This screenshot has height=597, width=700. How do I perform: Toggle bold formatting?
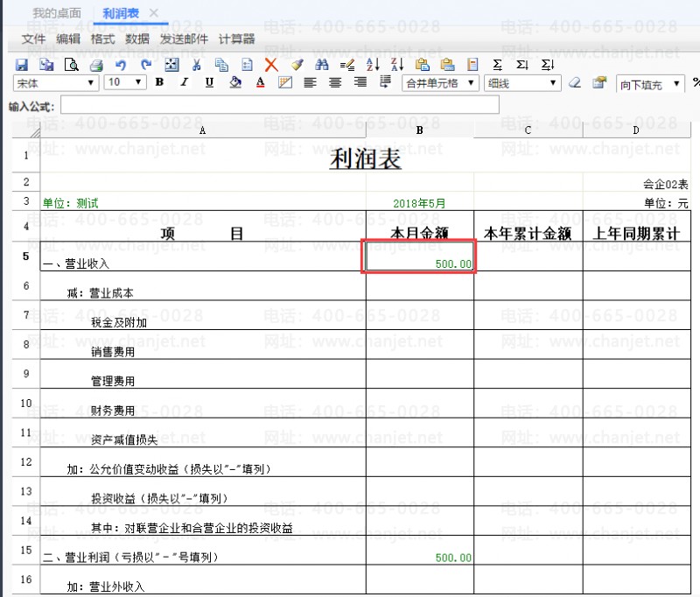pos(159,82)
